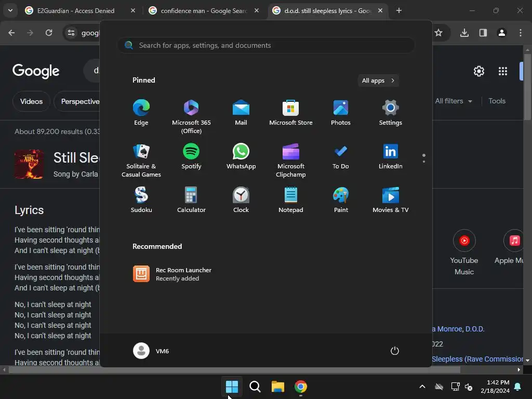The image size is (532, 399).
Task: Expand All filters dropdown
Action: (x=454, y=101)
